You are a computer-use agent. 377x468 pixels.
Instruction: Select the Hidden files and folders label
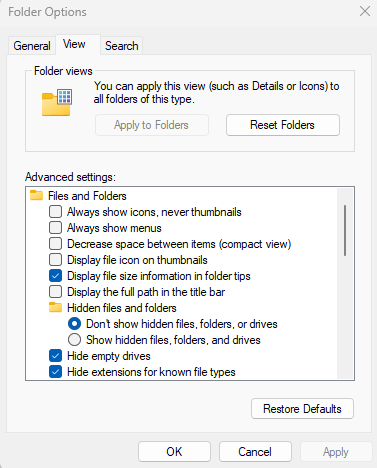click(x=122, y=308)
